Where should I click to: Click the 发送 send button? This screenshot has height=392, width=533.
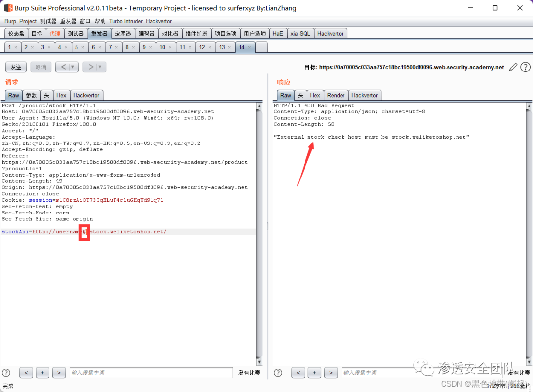pyautogui.click(x=16, y=67)
